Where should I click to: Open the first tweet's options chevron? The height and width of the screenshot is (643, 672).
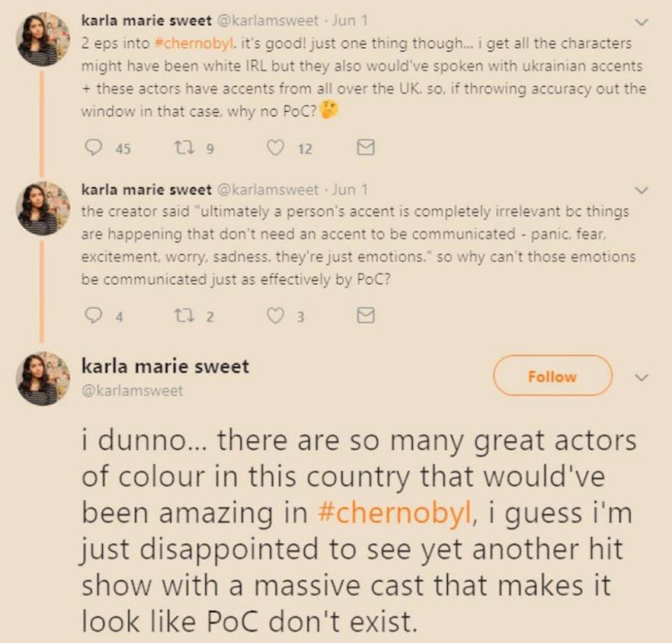[x=641, y=23]
